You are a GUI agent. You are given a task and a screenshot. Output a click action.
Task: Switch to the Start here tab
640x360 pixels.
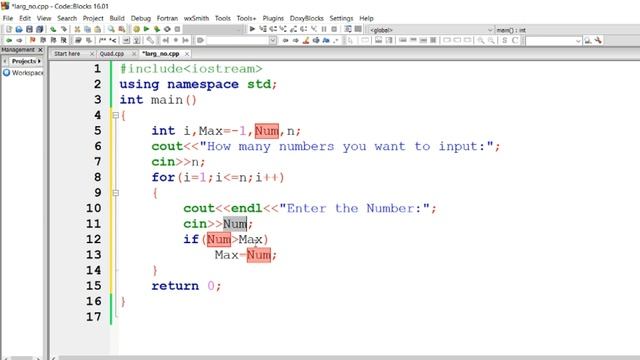point(67,54)
